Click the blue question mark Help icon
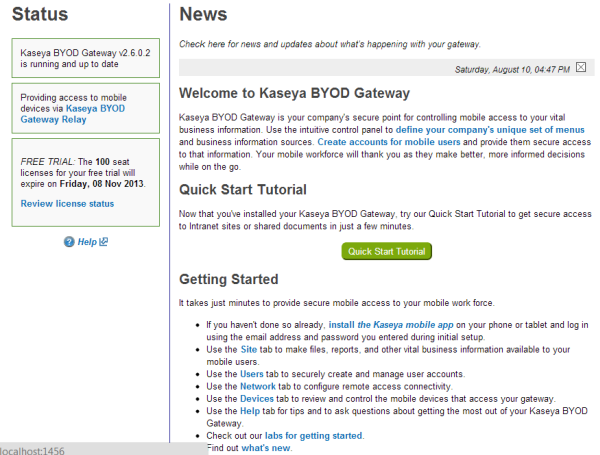The width and height of the screenshot is (600, 455). coord(69,242)
